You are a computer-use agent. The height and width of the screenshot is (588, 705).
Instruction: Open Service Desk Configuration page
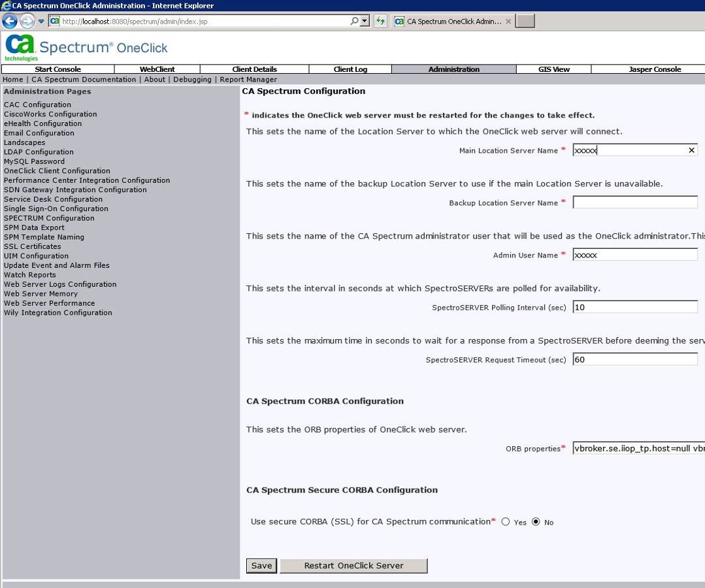53,199
